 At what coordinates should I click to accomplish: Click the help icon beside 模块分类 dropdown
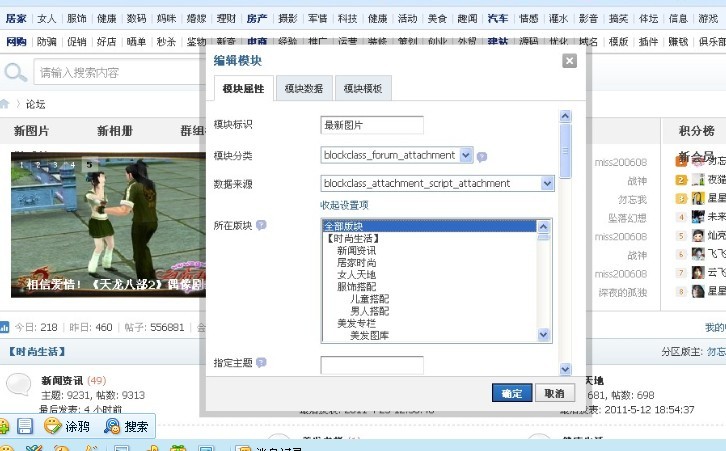click(482, 157)
